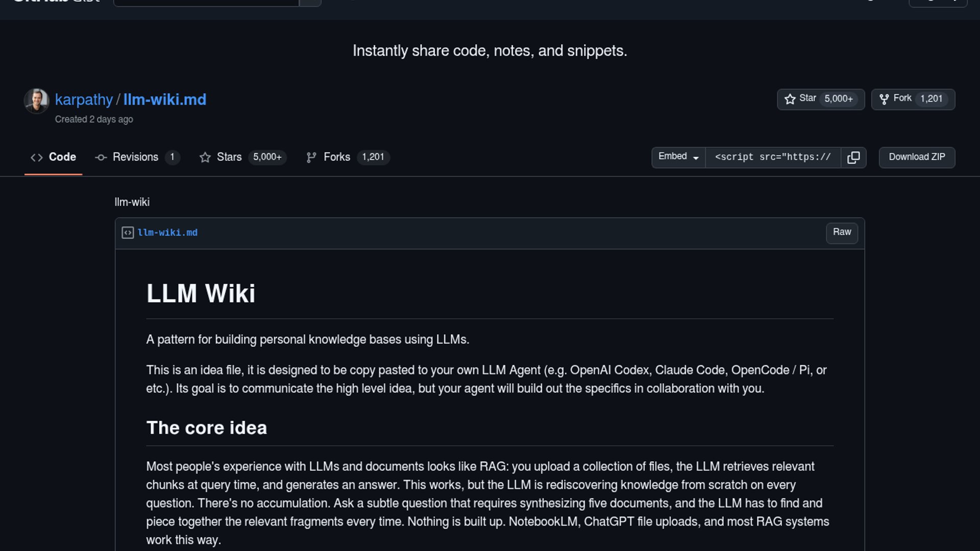Open the karpathy profile link

(x=84, y=99)
